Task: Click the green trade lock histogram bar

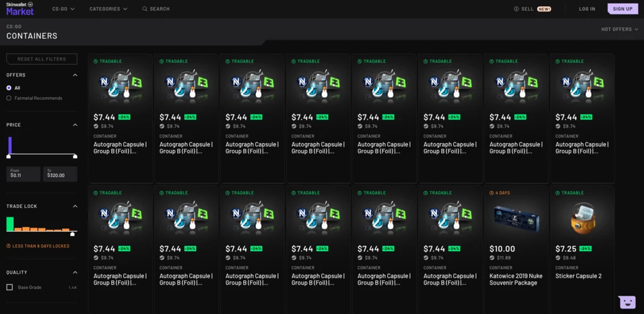Action: (10, 224)
